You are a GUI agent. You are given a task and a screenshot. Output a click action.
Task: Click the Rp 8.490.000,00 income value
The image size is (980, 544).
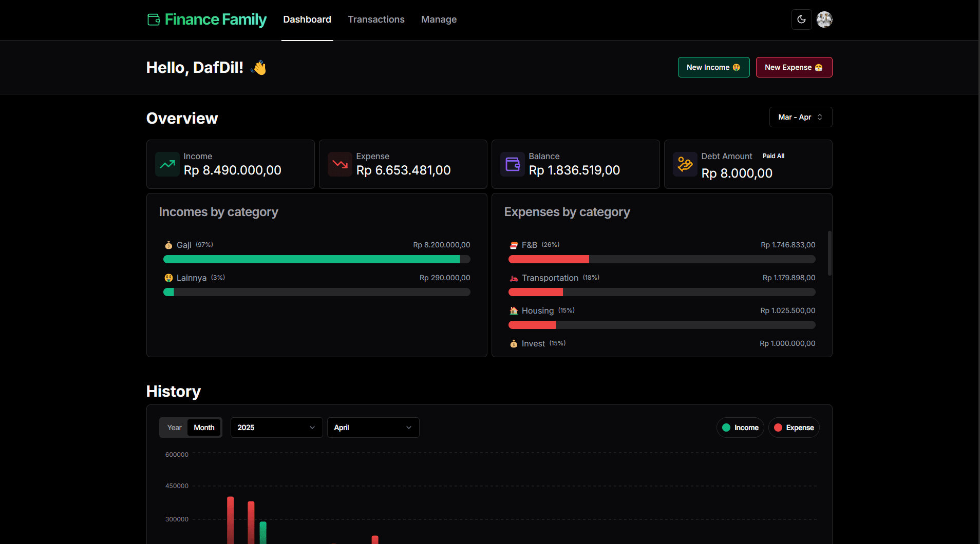click(x=233, y=170)
